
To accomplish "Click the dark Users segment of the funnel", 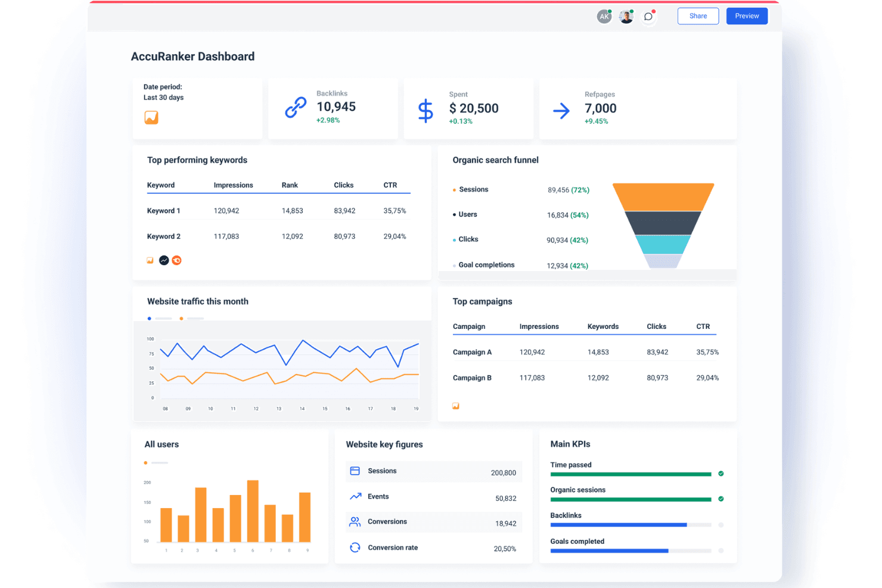I will [x=663, y=223].
